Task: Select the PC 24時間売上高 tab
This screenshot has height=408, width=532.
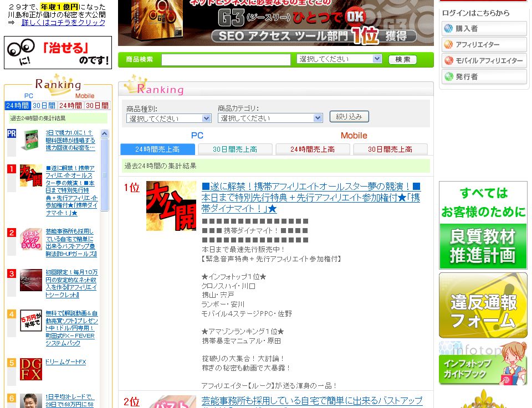Action: (x=157, y=149)
